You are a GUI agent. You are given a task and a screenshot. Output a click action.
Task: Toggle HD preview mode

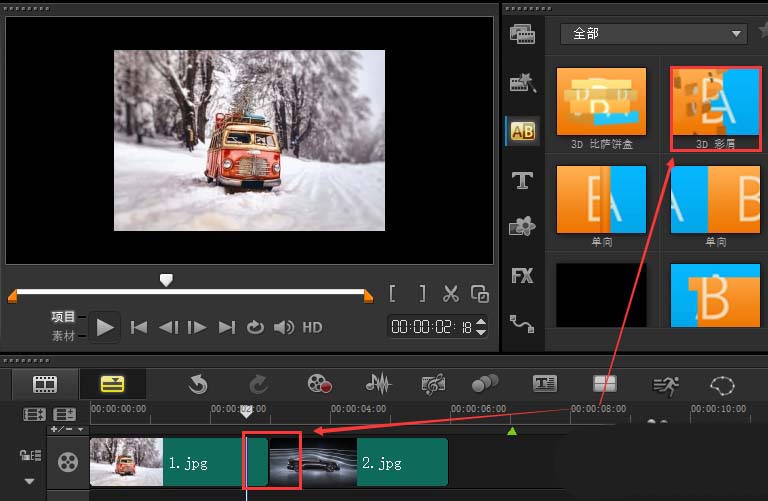[x=312, y=327]
